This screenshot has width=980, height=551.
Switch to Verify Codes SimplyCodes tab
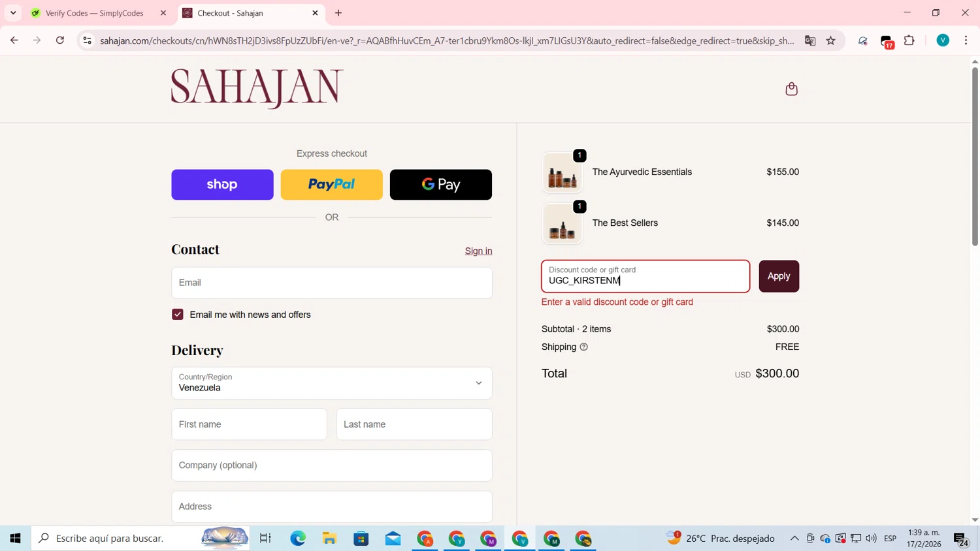pyautogui.click(x=94, y=13)
